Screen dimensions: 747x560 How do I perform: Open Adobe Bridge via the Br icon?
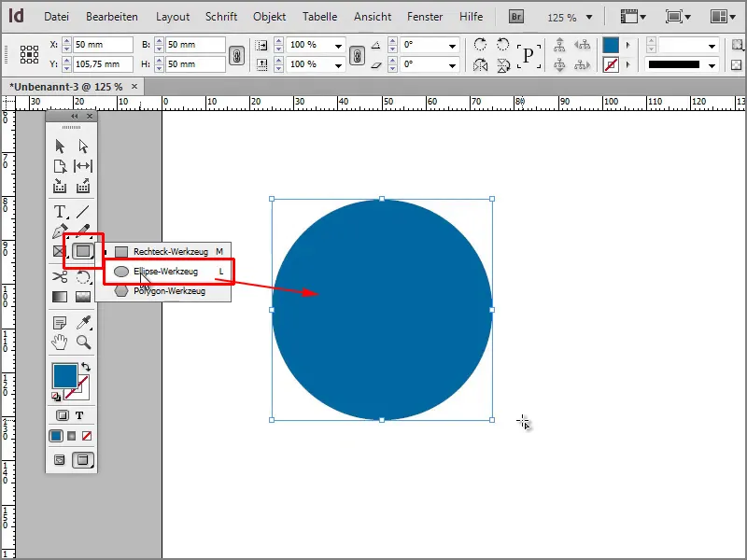[514, 16]
